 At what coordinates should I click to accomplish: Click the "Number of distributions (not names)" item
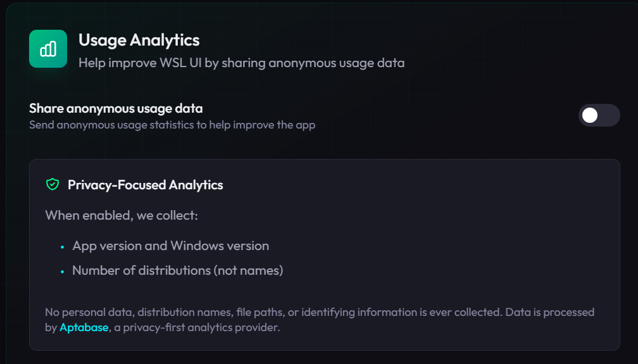tap(177, 270)
